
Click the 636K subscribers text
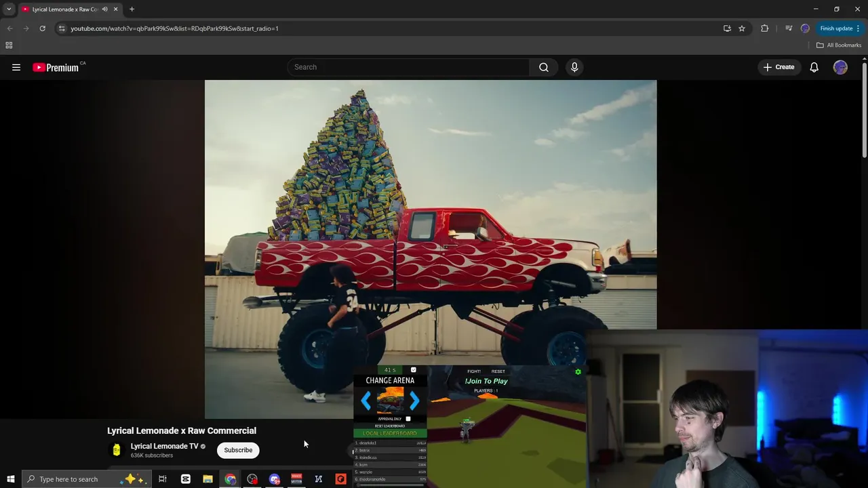click(152, 455)
